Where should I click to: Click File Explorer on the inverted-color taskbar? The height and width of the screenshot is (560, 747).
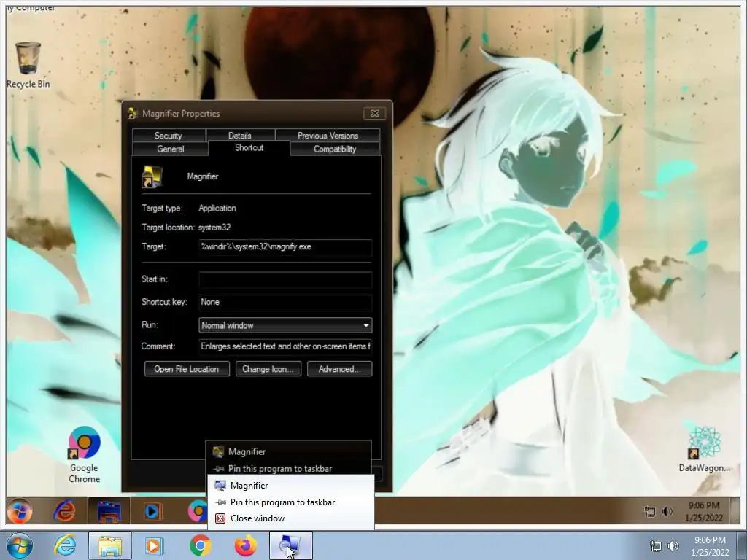tap(109, 510)
